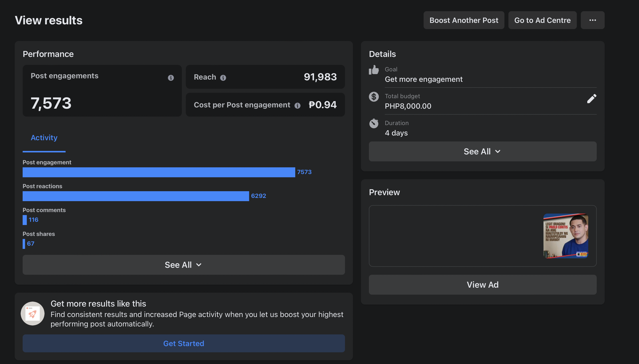Click the Reach info icon
This screenshot has height=364, width=639.
click(x=223, y=78)
